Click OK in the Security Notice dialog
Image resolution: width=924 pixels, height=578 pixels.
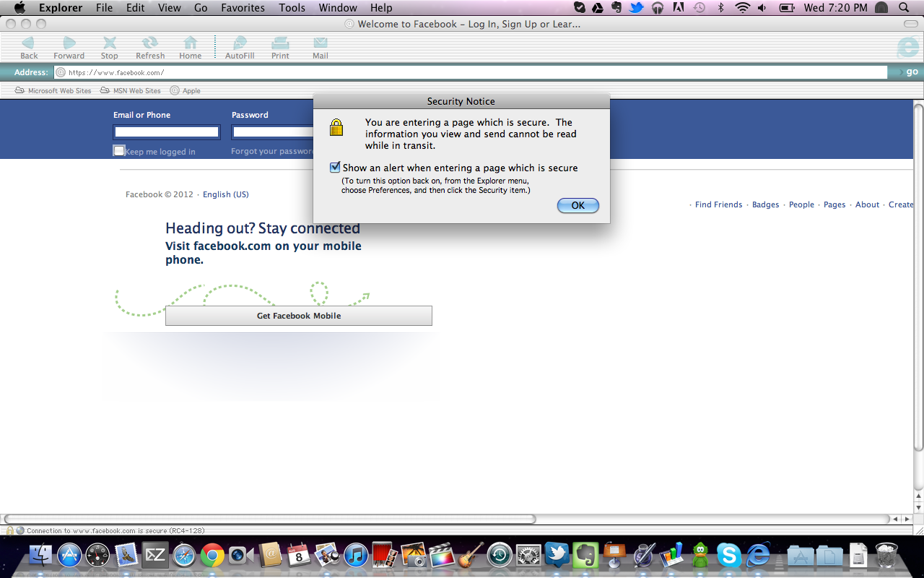(578, 205)
